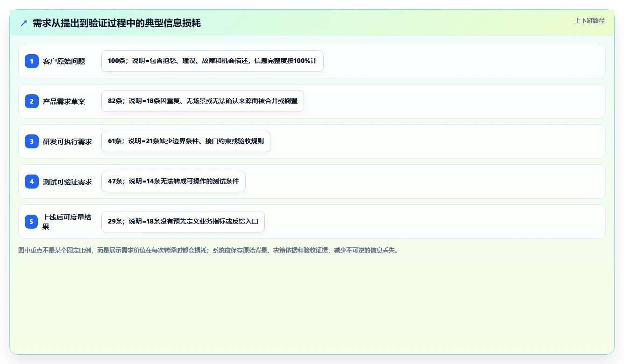624x364 pixels.
Task: Select the 客户原始问题 label
Action: tap(64, 61)
